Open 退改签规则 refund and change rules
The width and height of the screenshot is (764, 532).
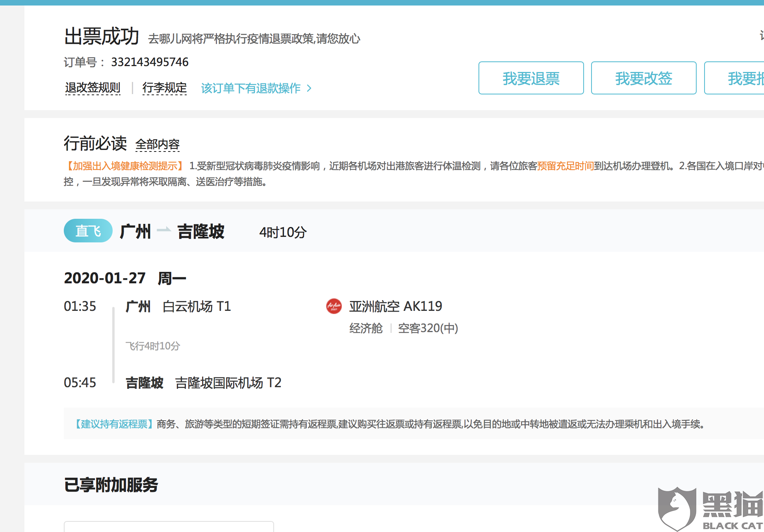click(93, 88)
